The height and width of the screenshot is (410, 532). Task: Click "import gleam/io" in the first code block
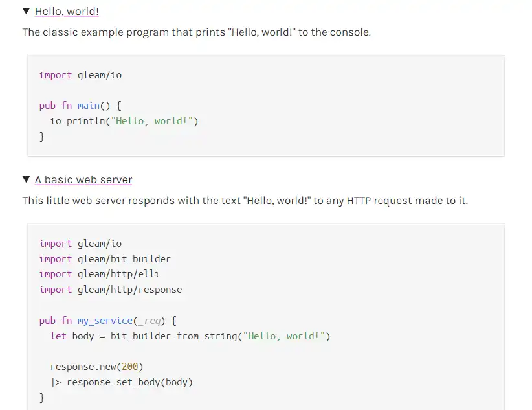pyautogui.click(x=80, y=74)
